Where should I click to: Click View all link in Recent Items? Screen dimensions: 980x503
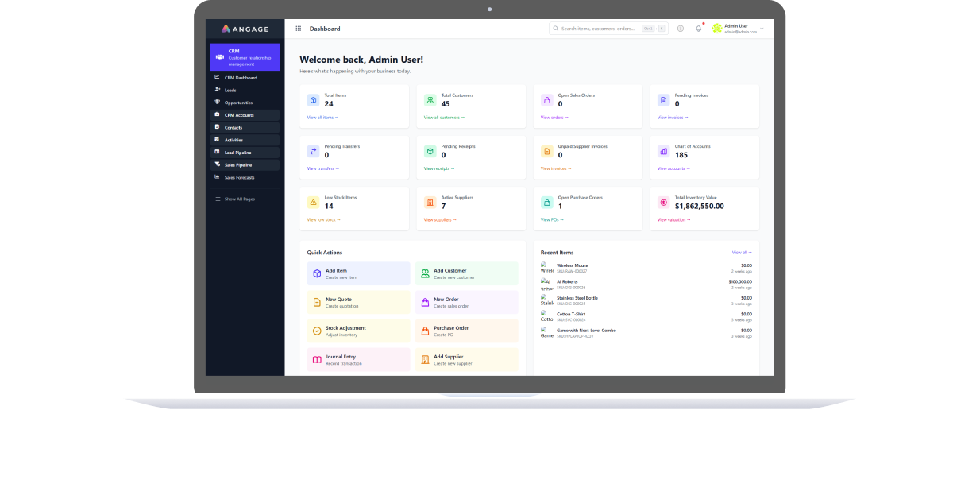[741, 253]
